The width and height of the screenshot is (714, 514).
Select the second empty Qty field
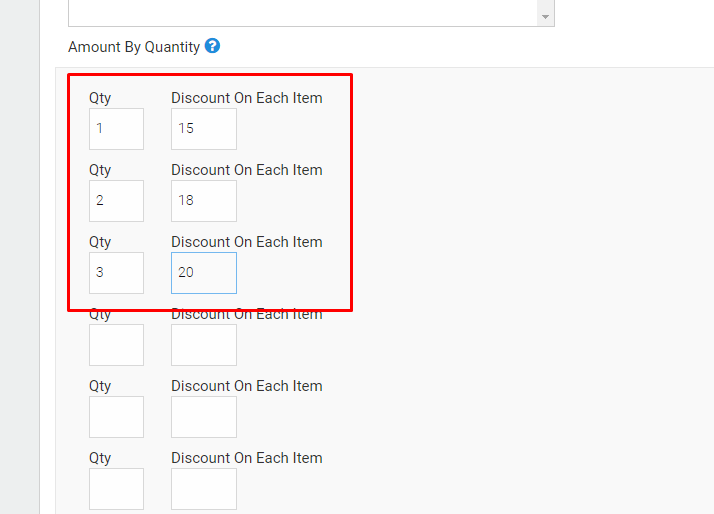click(116, 417)
